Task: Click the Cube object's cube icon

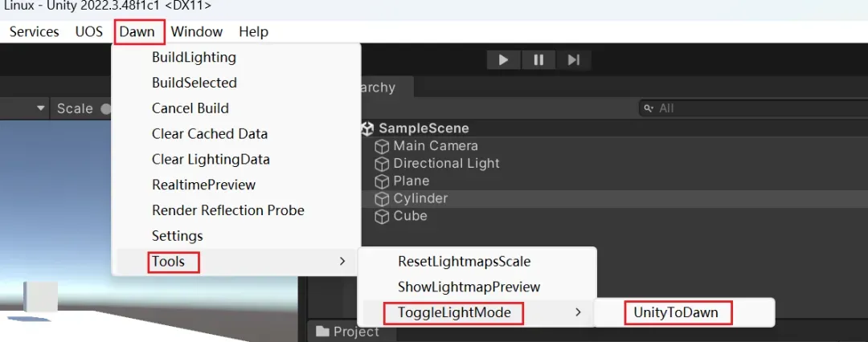Action: coord(382,217)
